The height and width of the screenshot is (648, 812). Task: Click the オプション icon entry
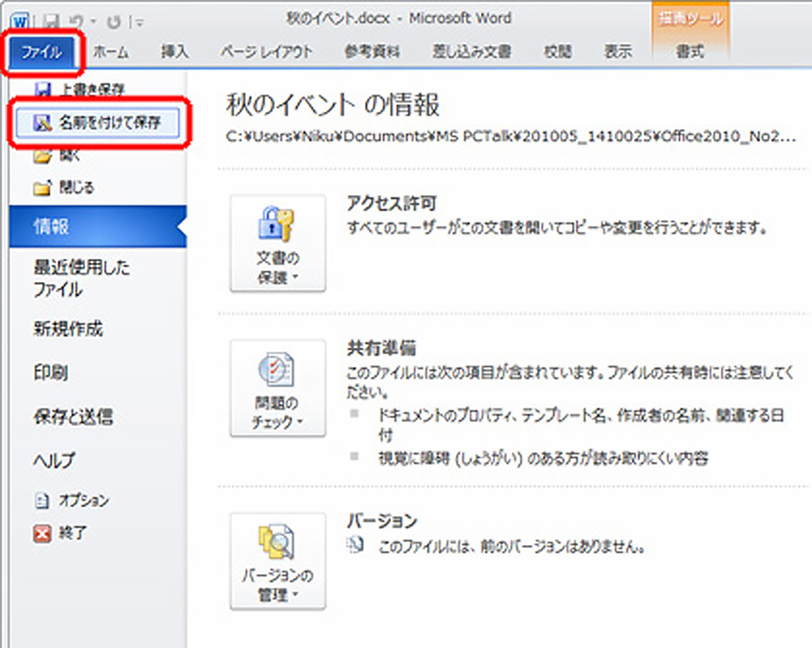coord(71,500)
